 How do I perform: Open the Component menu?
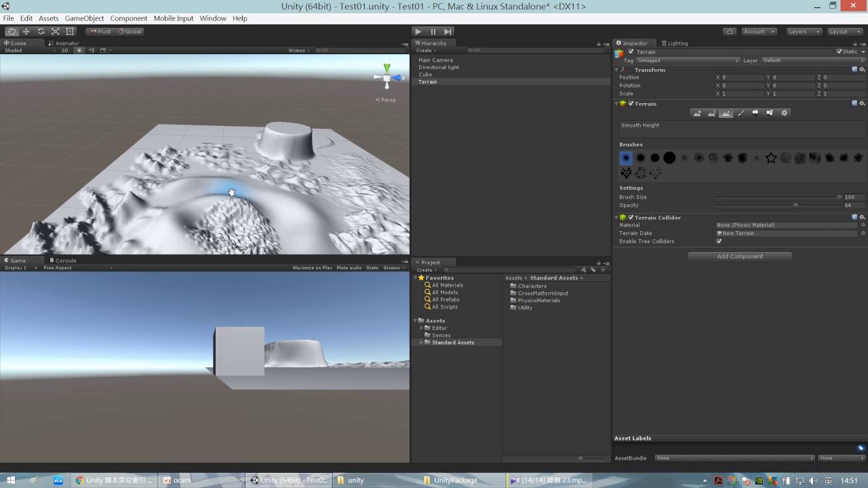(128, 18)
